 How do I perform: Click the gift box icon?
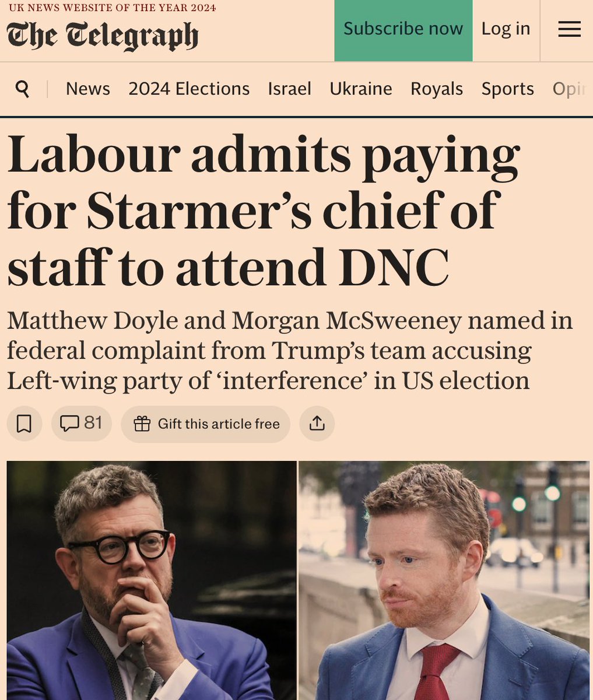142,424
